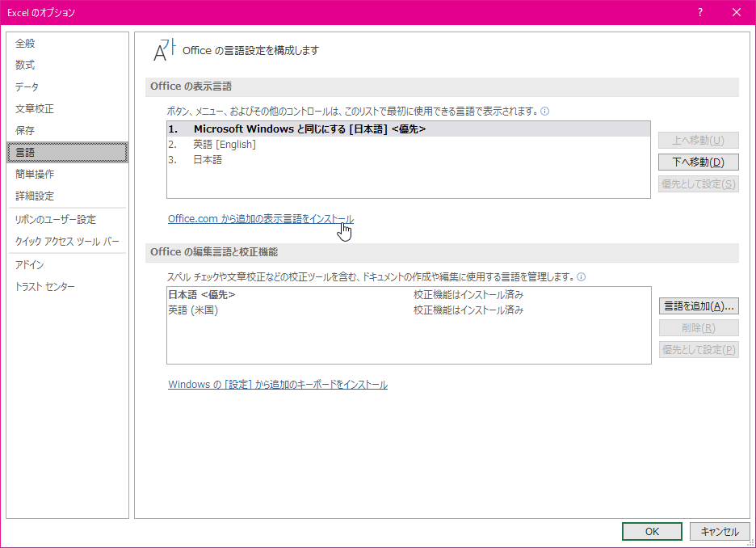The image size is (756, 548).
Task: Click the 言語を追加(A)... button
Action: [x=699, y=306]
